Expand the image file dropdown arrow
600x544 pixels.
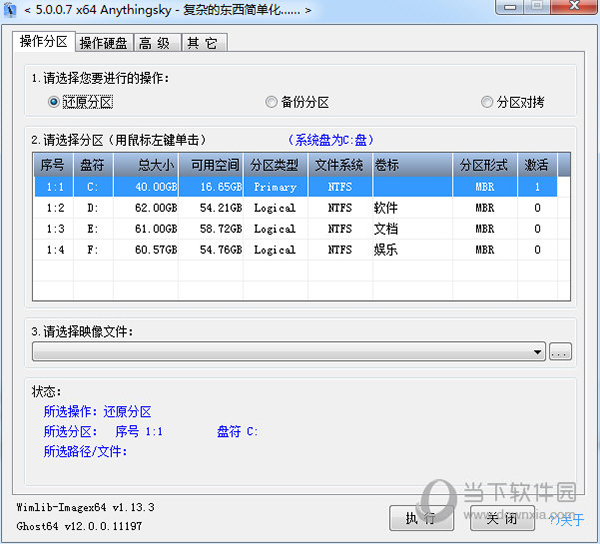pyautogui.click(x=538, y=352)
